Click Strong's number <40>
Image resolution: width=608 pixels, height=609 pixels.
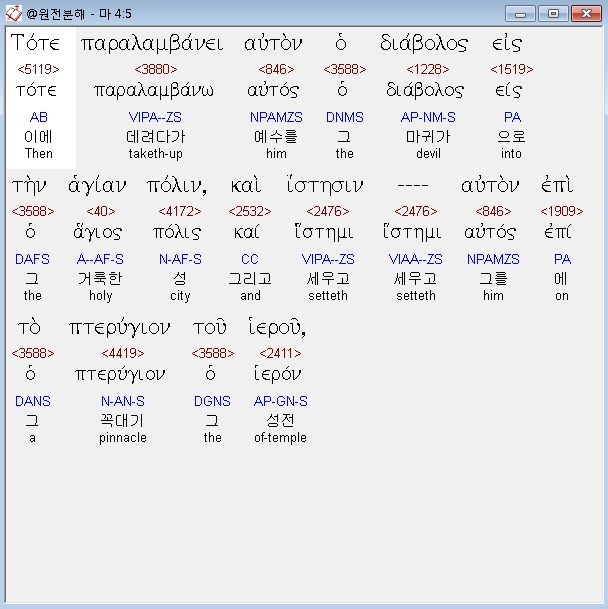(101, 211)
